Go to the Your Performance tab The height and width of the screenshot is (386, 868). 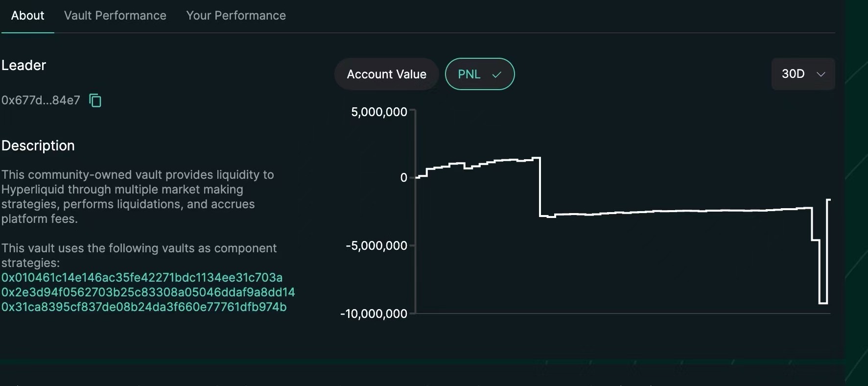(x=235, y=16)
